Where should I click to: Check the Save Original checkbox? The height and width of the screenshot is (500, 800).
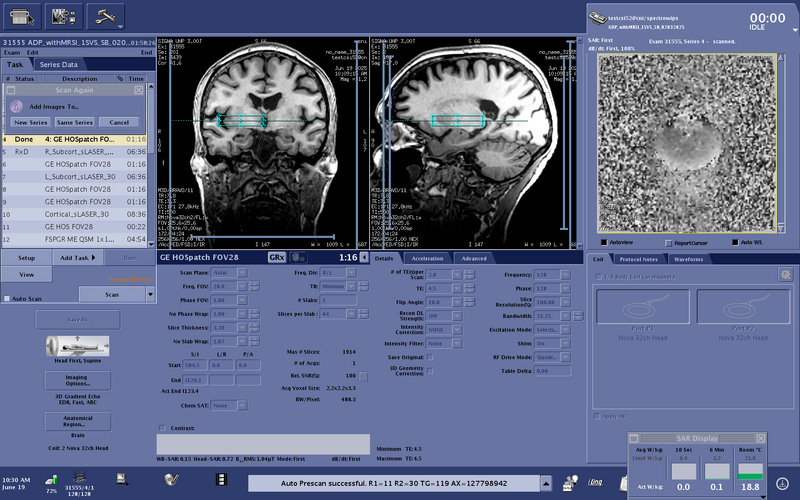click(x=430, y=357)
